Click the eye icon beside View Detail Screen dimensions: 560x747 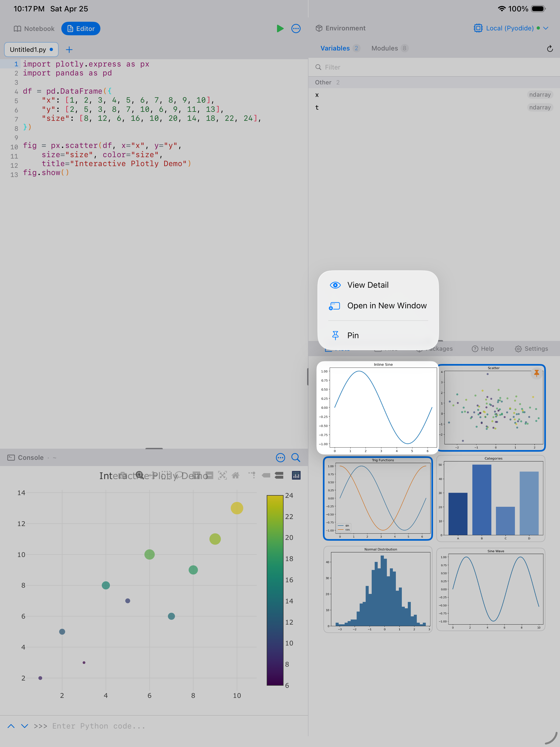point(335,285)
